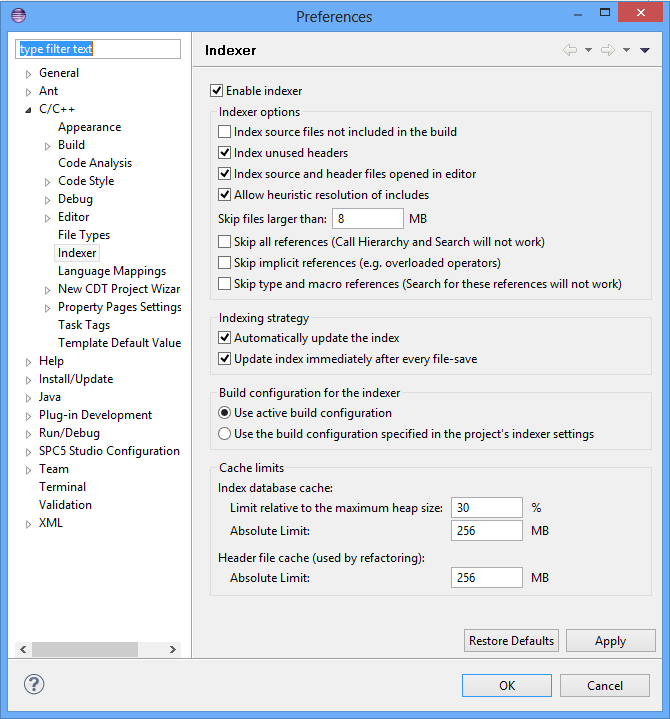Select Terminal preferences page
This screenshot has height=719, width=670.
point(62,487)
